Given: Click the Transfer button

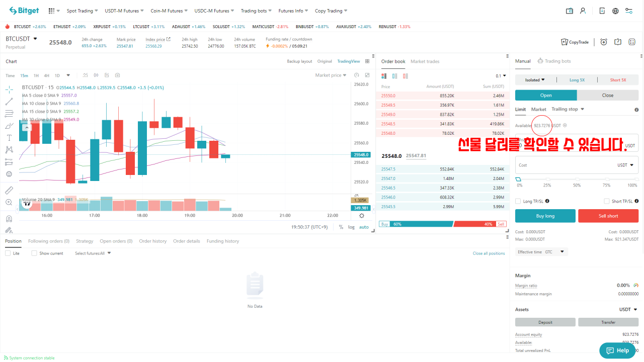Looking at the screenshot, I should point(608,322).
